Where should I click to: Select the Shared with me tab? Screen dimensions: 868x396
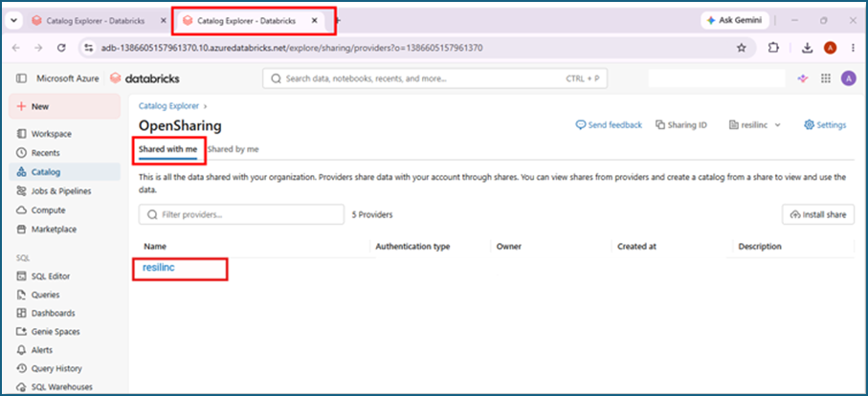click(x=167, y=149)
